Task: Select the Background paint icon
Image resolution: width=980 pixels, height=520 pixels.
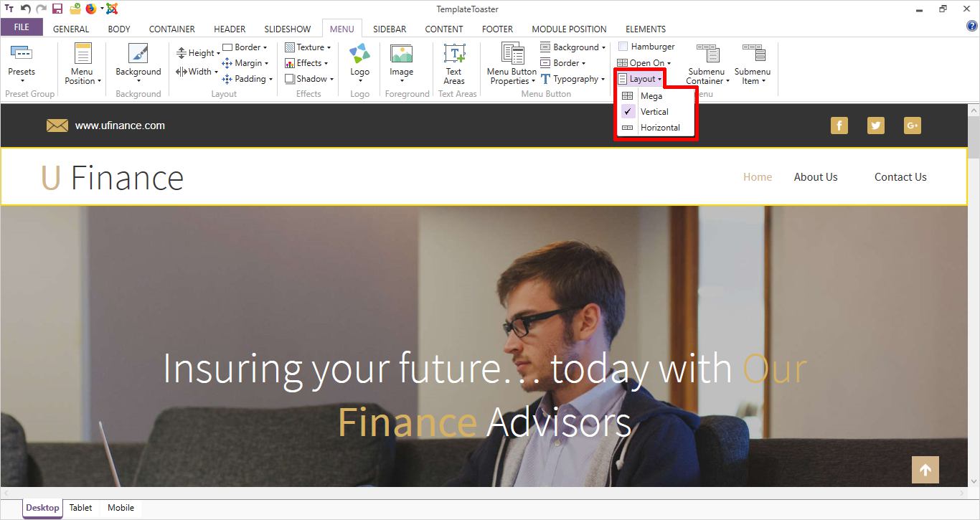Action: 138,55
